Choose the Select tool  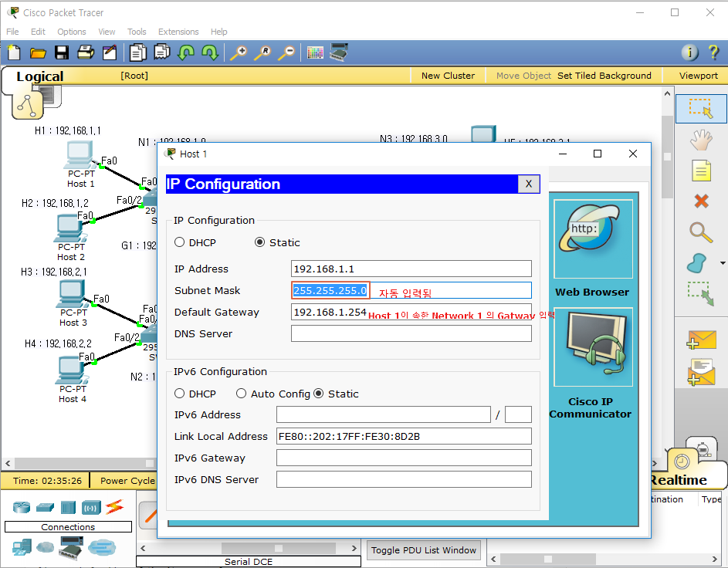[x=701, y=109]
